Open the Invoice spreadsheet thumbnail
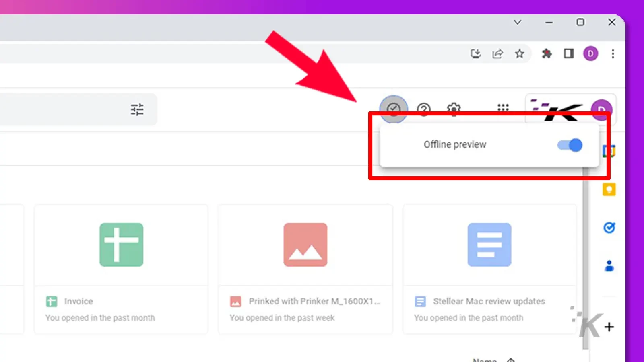Screen dimensions: 644x362 [x=121, y=245]
